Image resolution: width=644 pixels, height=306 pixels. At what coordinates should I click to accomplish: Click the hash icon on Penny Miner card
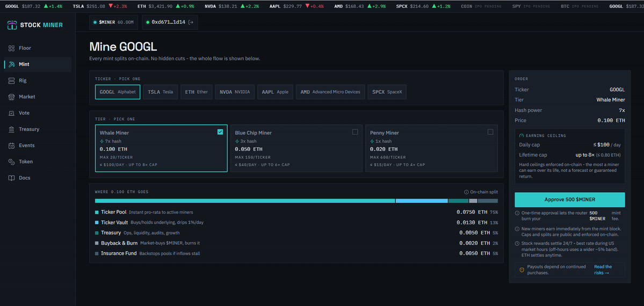point(372,141)
